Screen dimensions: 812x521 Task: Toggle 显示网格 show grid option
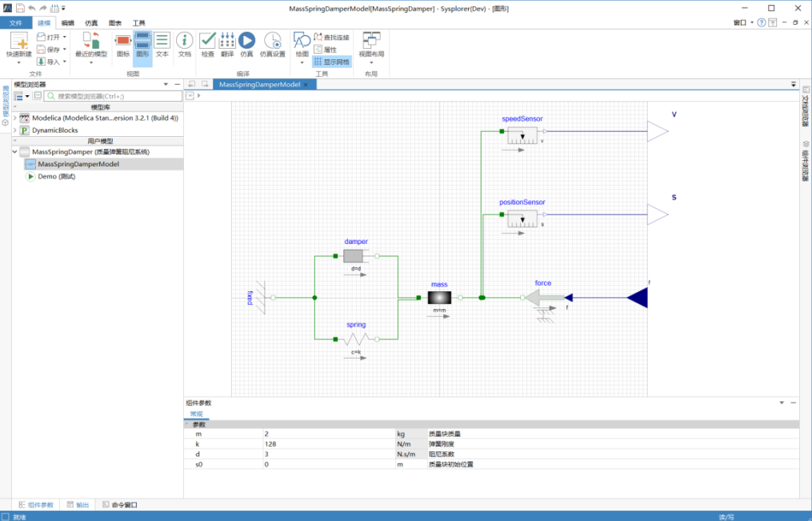331,62
